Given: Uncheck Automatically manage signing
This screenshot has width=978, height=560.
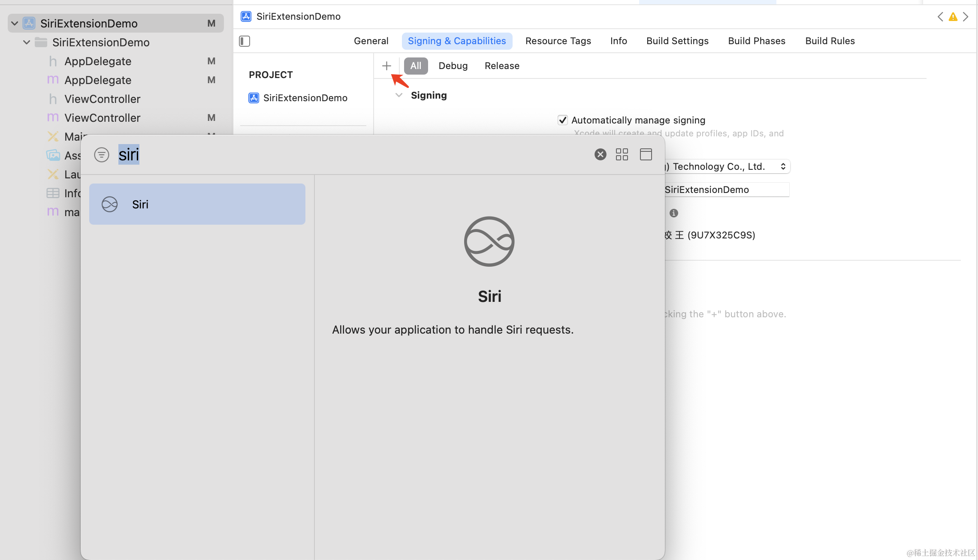Looking at the screenshot, I should (x=562, y=120).
